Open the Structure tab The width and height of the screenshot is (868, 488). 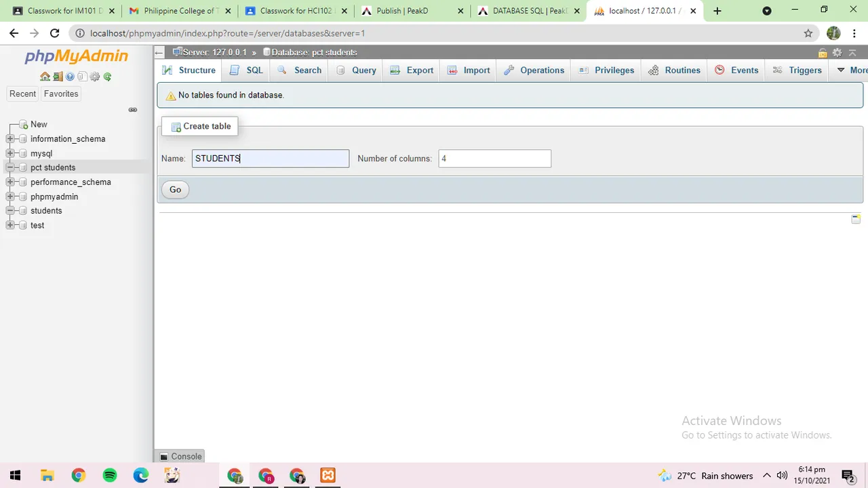click(x=189, y=70)
